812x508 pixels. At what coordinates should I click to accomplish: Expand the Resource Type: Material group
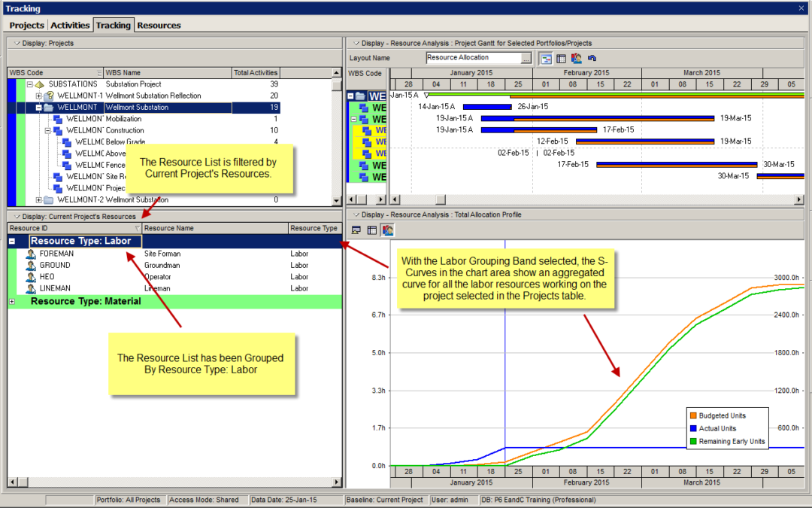click(x=12, y=301)
